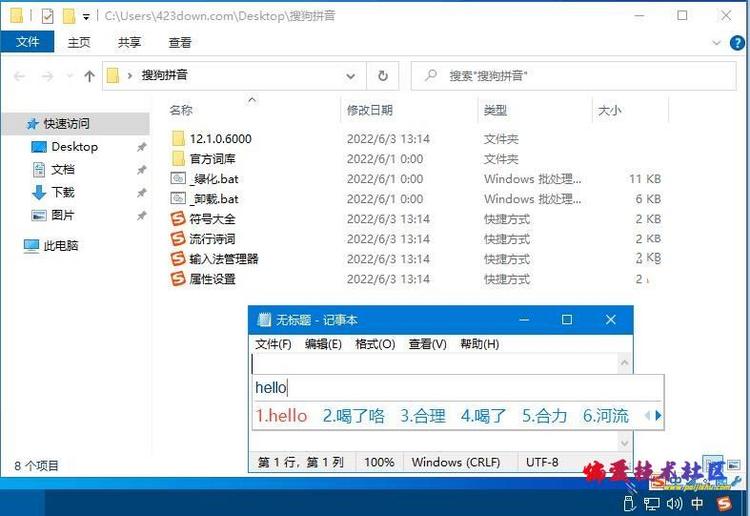Open Notepad 查看(V) menu
This screenshot has height=516, width=750.
click(x=428, y=344)
